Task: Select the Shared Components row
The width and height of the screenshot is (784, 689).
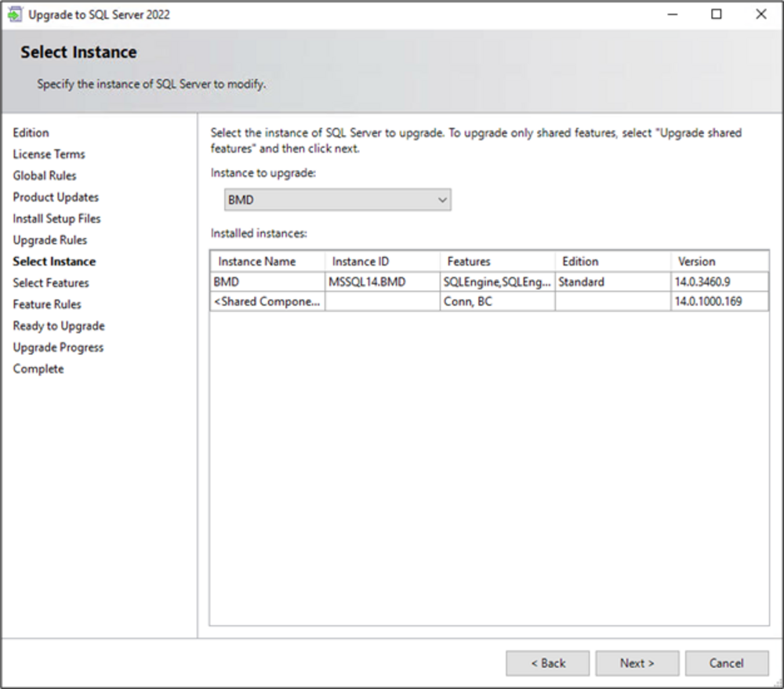Action: point(267,301)
